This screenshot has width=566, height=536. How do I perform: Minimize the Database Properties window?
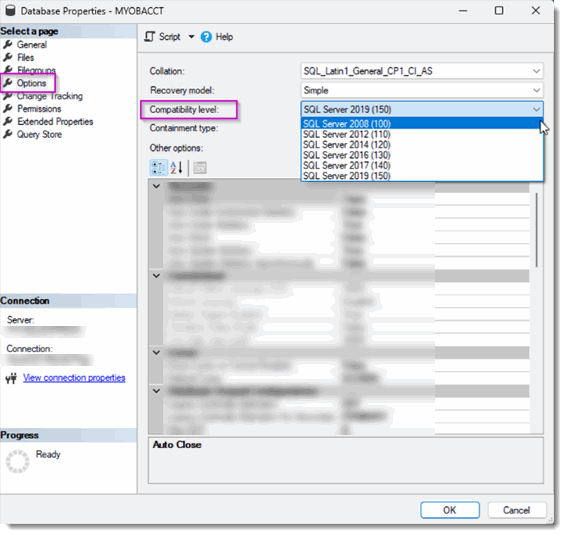(463, 11)
